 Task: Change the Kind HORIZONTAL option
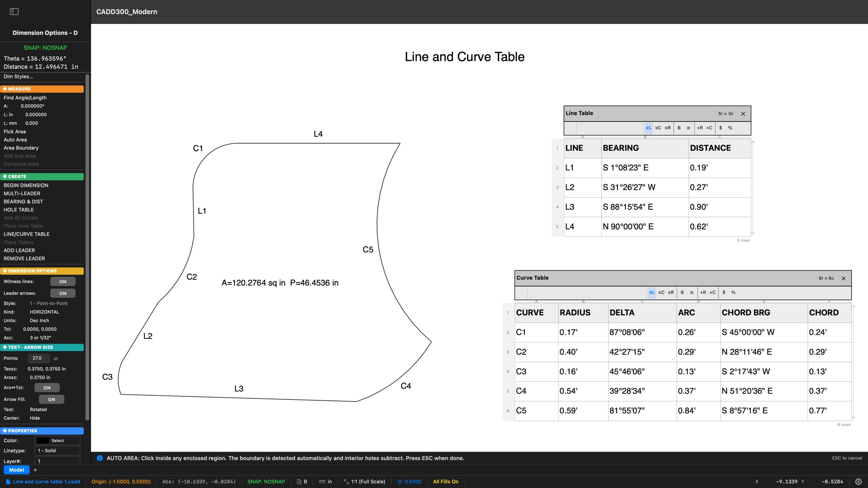44,312
